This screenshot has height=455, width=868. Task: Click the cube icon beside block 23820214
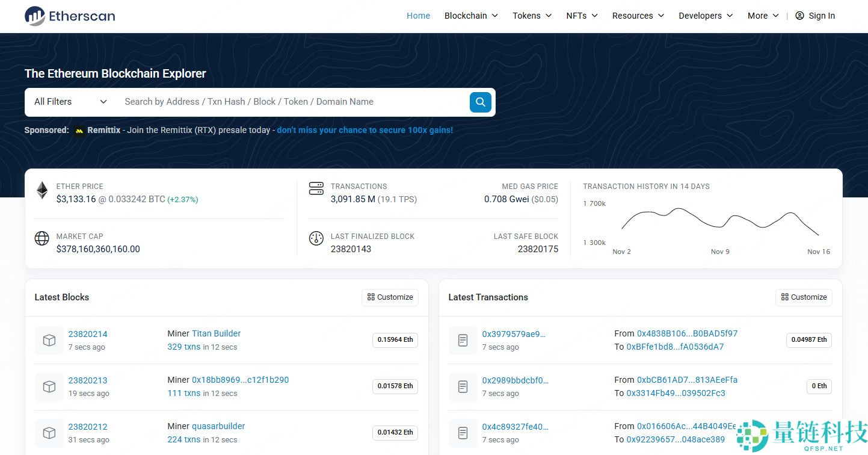49,340
